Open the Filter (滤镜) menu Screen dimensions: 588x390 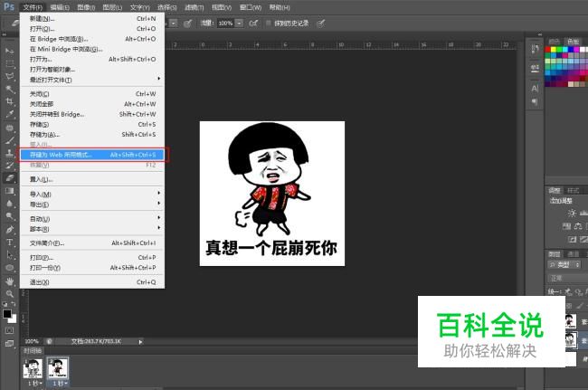tap(194, 7)
